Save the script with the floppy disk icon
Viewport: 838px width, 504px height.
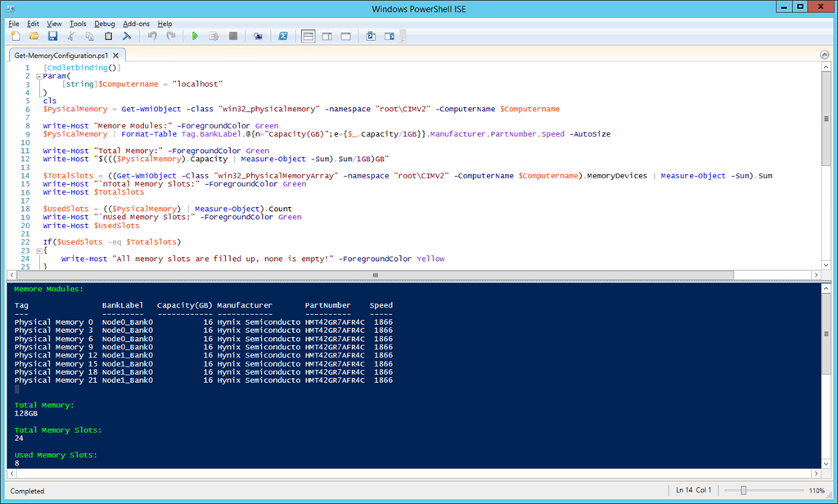52,36
